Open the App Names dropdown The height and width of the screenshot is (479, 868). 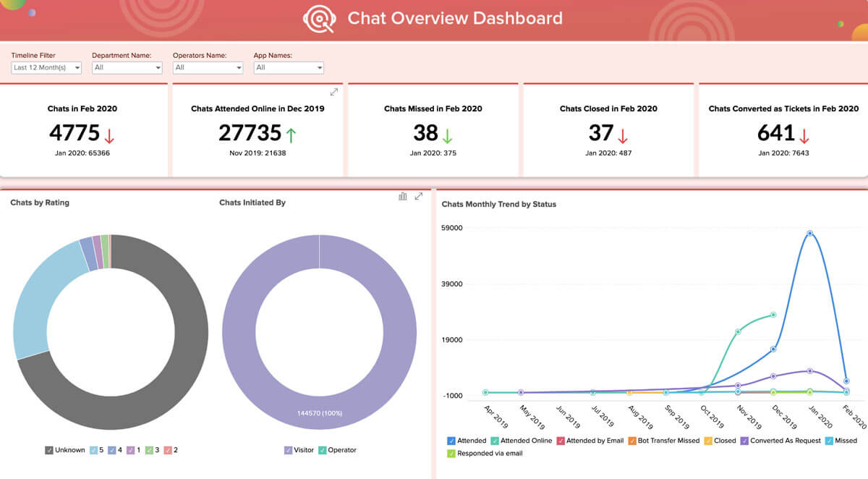click(x=289, y=67)
